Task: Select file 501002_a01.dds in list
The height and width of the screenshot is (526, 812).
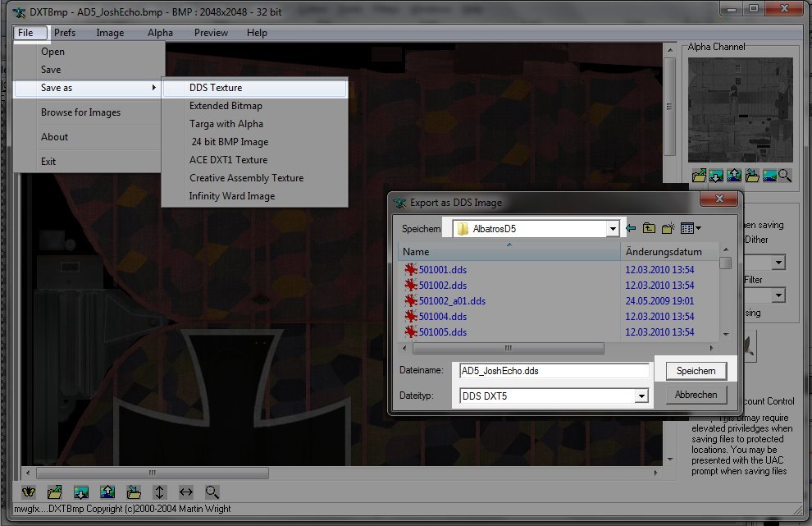Action: [x=452, y=301]
